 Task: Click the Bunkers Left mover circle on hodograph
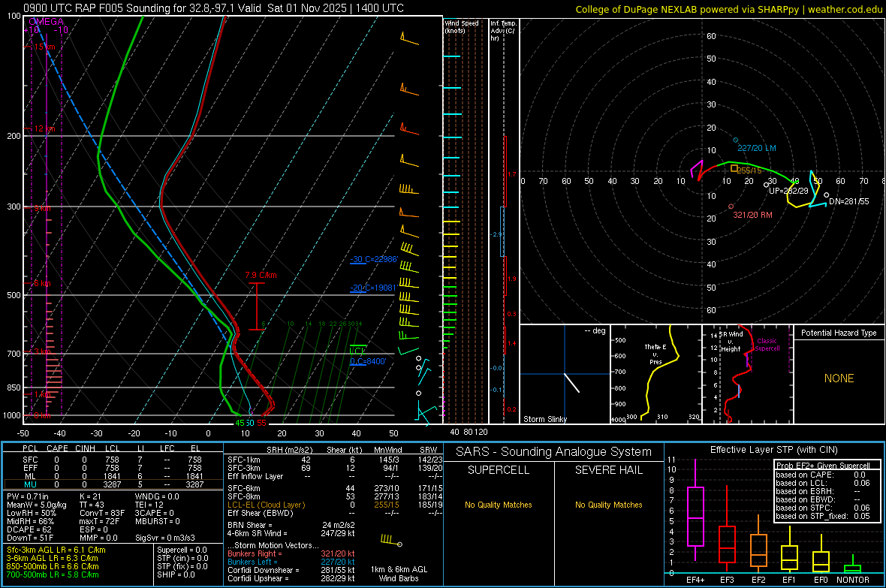[735, 140]
